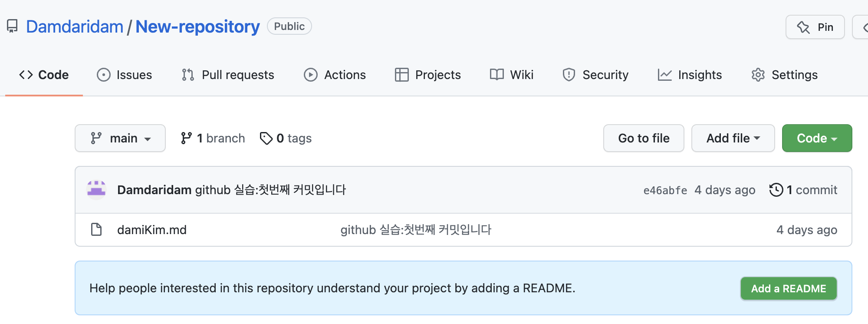Expand the Add file dropdown
Image resolution: width=868 pixels, height=324 pixels.
tap(733, 138)
